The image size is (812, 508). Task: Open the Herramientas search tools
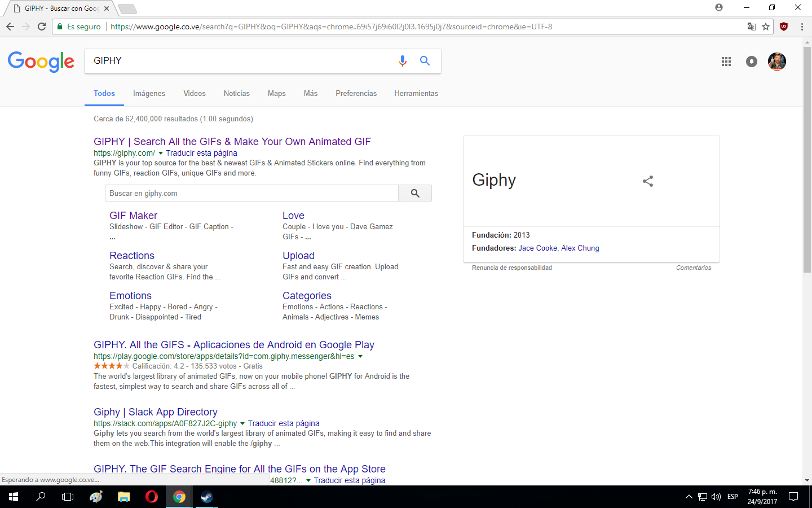416,93
